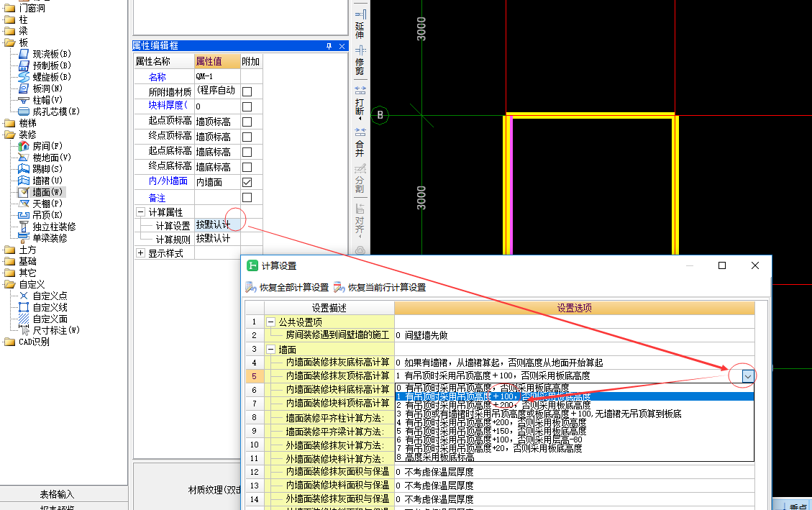
Task: Select the 墙裙(U) icon
Action: 24,180
